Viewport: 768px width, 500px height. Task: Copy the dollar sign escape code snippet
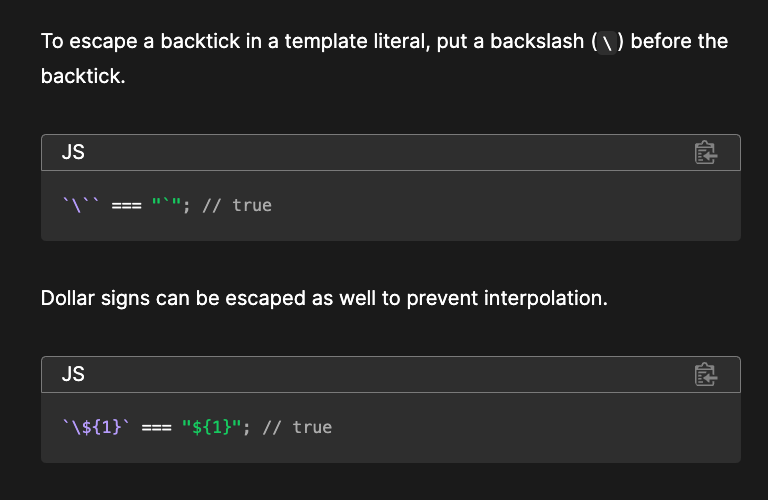tap(706, 375)
